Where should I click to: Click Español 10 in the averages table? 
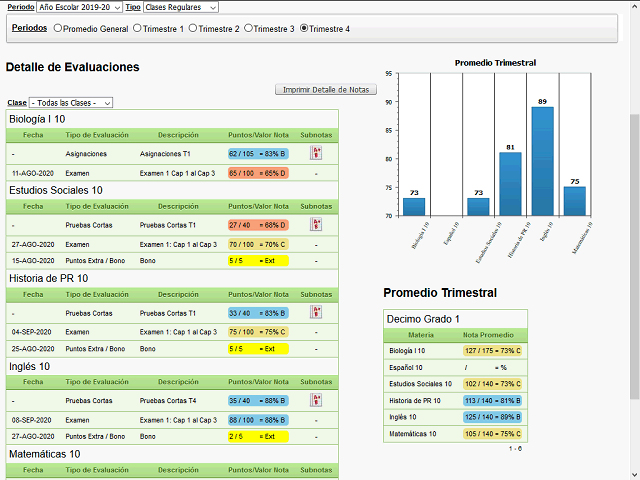click(406, 367)
